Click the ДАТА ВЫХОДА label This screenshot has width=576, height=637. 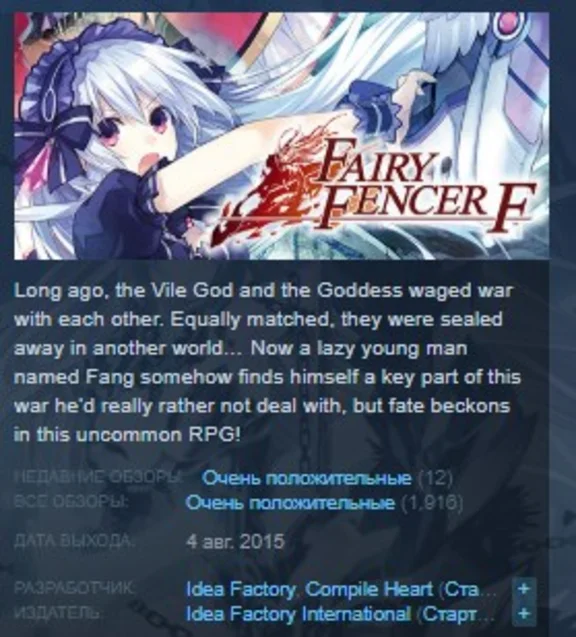(x=73, y=540)
